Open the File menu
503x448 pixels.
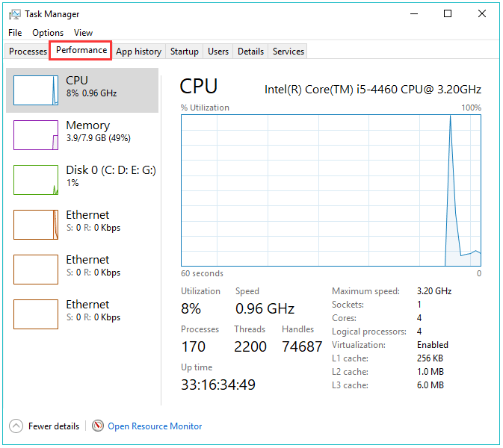15,33
